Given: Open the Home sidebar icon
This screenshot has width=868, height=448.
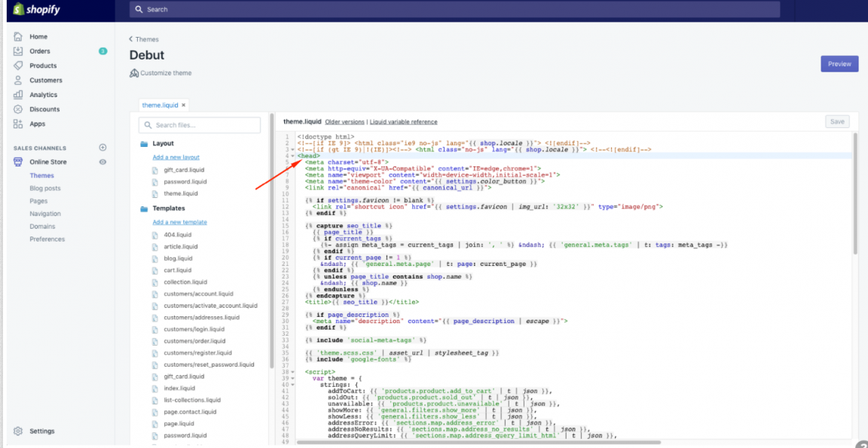Looking at the screenshot, I should click(x=18, y=37).
